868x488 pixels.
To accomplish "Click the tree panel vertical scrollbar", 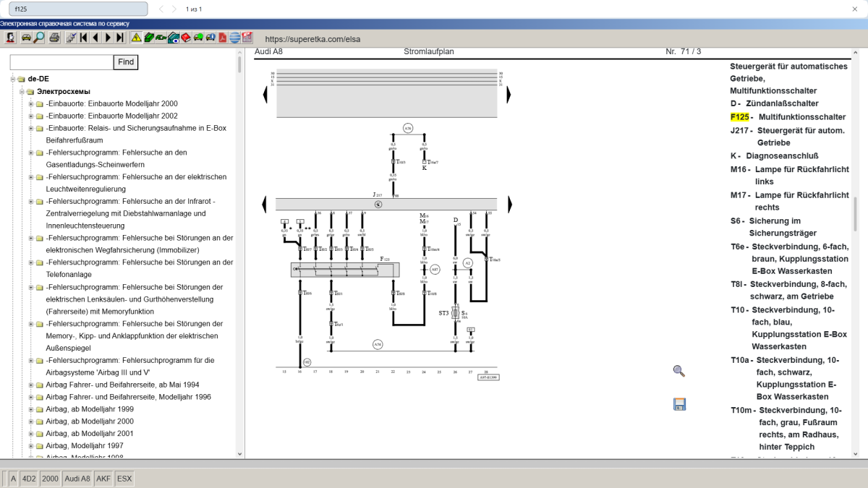I will [240, 253].
